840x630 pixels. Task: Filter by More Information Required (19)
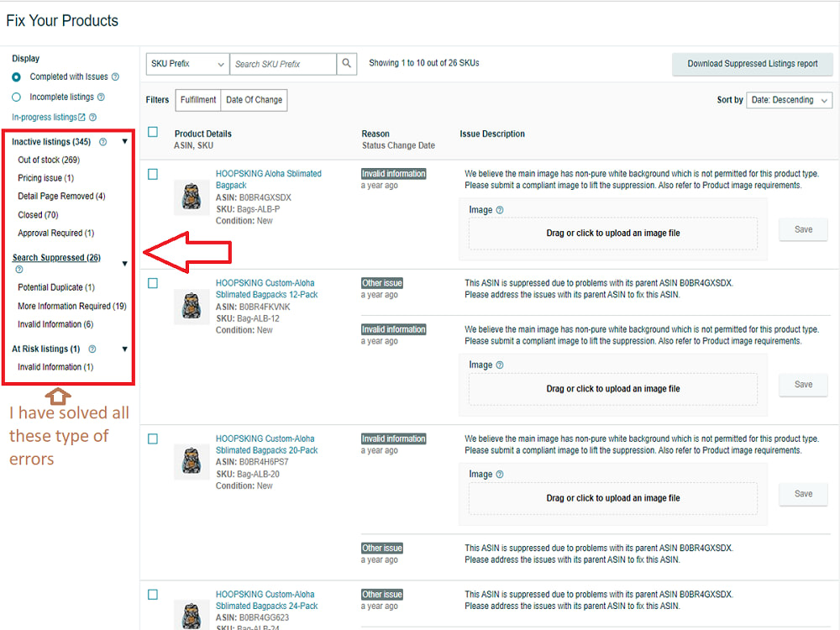72,306
